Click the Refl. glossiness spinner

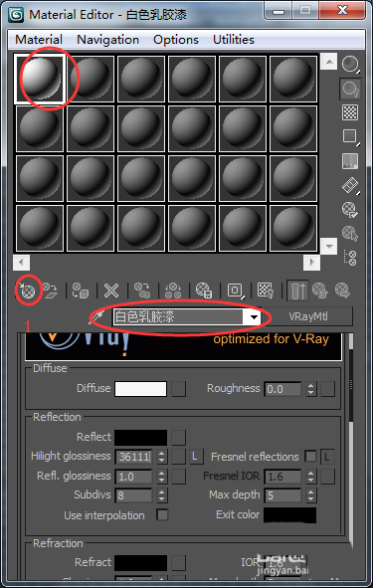pos(161,477)
